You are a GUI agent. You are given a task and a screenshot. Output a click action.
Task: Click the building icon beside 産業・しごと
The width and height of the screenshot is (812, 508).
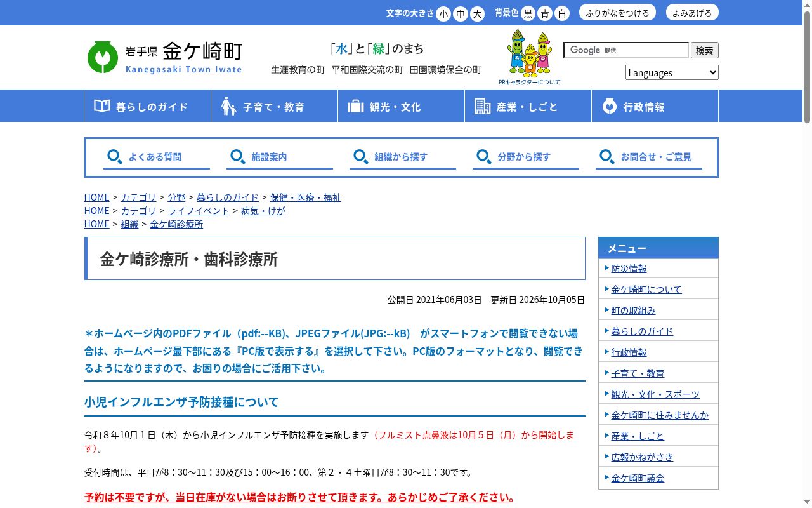tap(482, 106)
